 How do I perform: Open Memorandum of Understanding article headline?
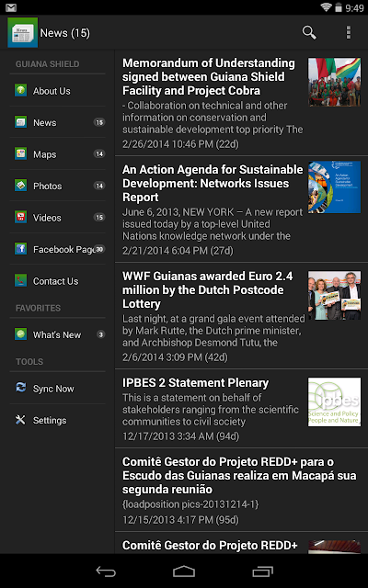point(209,76)
